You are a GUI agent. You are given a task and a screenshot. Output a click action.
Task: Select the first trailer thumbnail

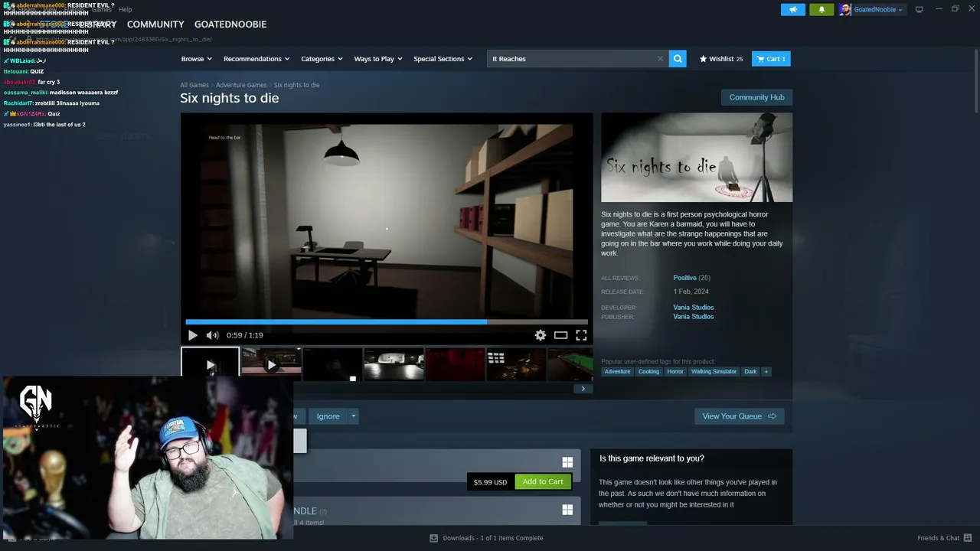pos(210,363)
